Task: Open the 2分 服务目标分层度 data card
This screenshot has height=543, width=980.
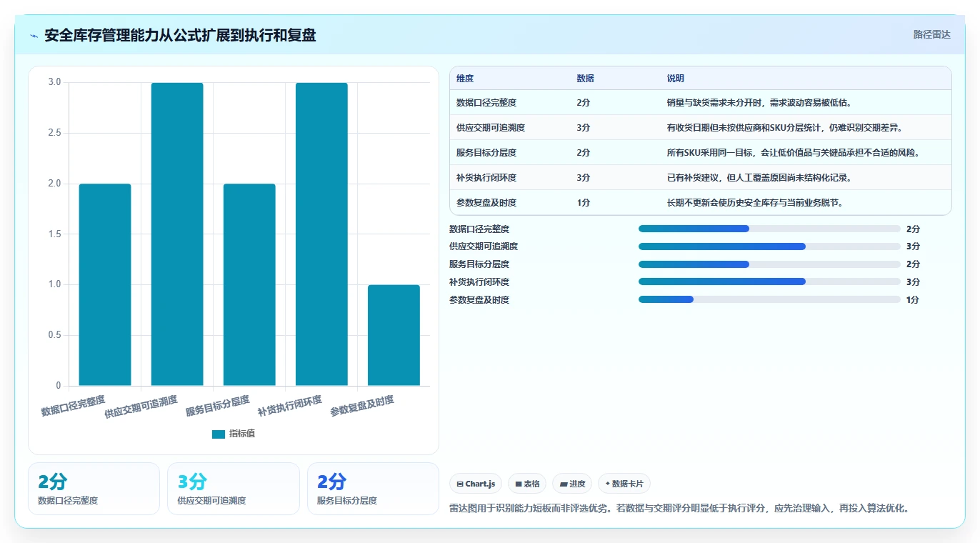Action: [373, 489]
